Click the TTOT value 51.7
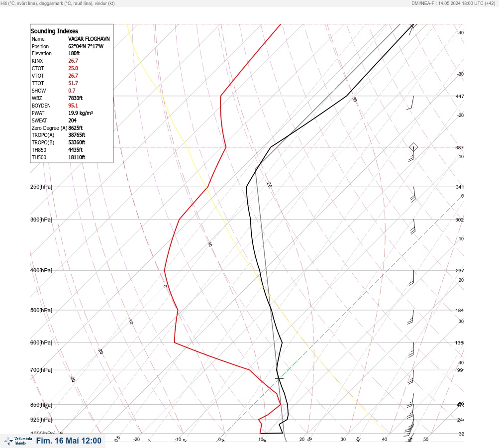The height and width of the screenshot is (448, 499). (x=73, y=83)
